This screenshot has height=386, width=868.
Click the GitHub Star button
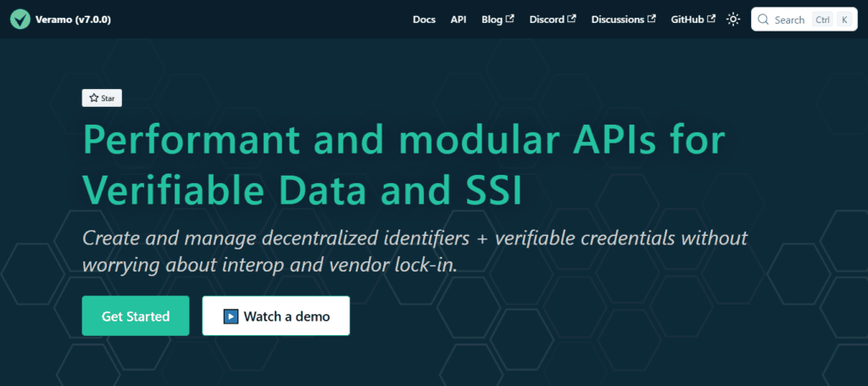[x=102, y=98]
